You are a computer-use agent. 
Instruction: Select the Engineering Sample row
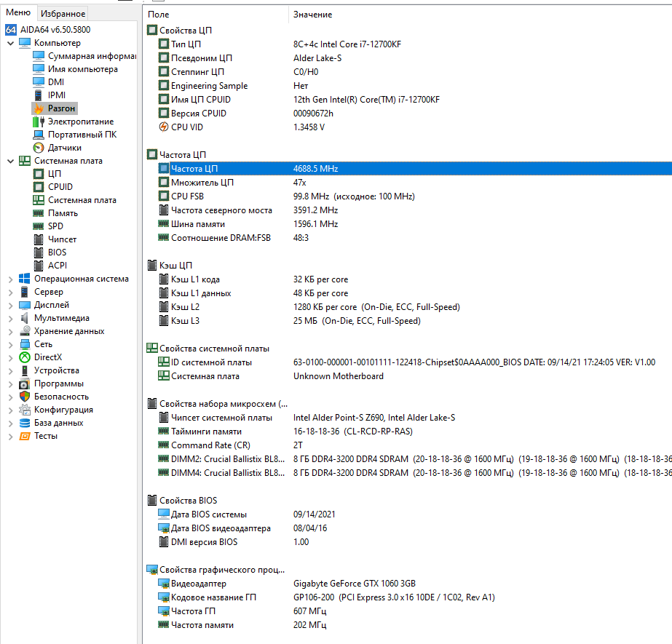415,86
